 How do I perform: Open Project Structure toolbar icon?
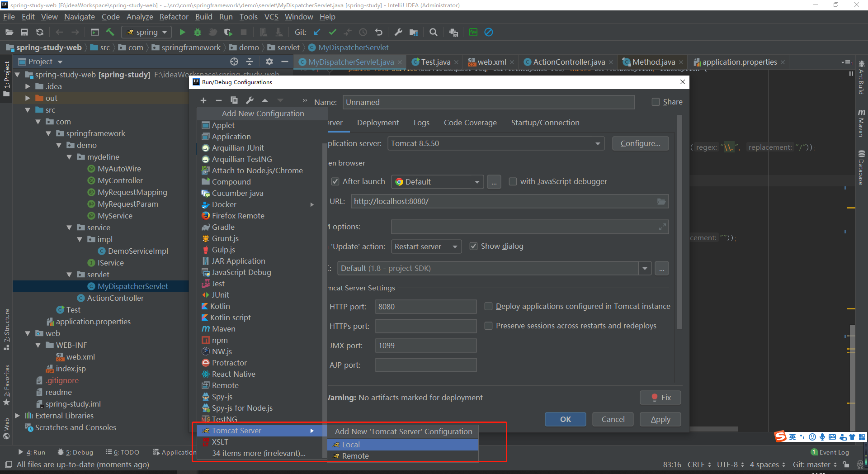point(414,32)
